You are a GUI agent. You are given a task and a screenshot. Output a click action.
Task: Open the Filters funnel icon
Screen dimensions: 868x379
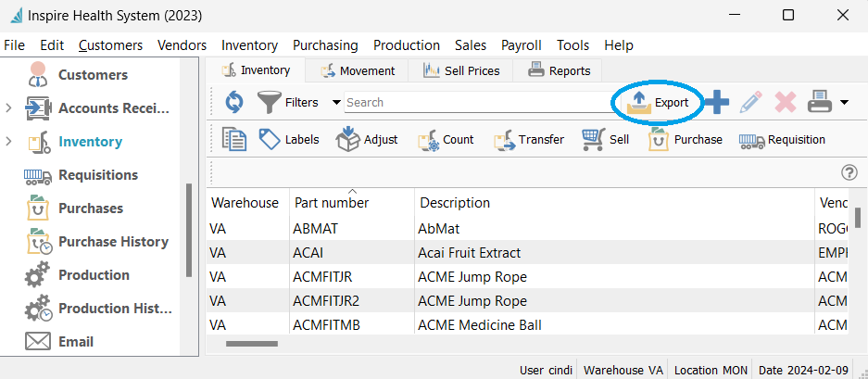coord(270,103)
